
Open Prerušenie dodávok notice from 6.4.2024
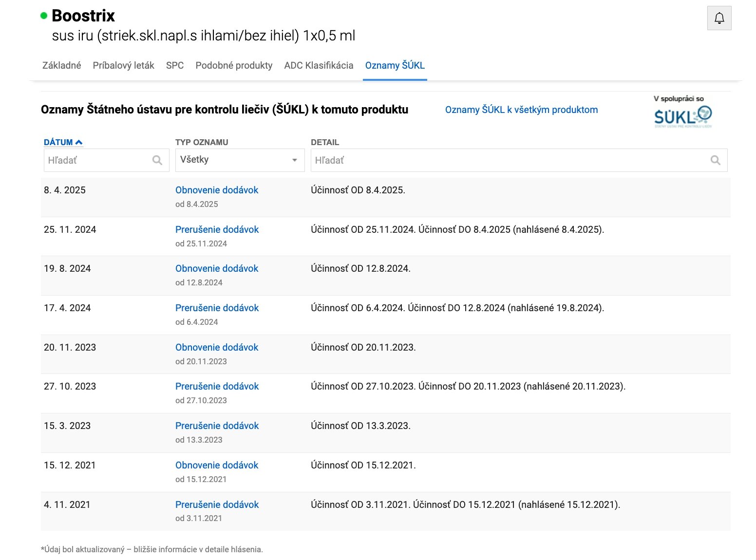coord(217,308)
